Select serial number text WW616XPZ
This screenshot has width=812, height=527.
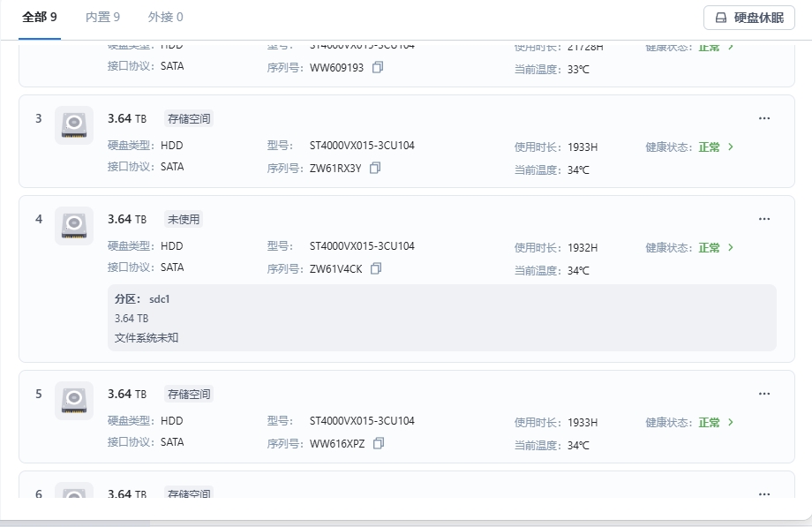(x=337, y=444)
